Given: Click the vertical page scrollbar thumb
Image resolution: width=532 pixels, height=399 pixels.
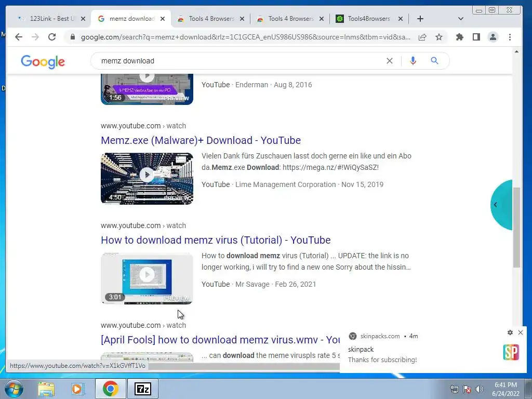Looking at the screenshot, I should coord(516,228).
